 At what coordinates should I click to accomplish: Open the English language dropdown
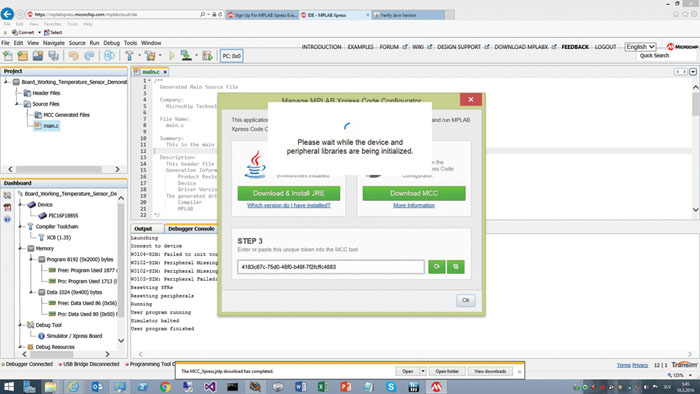640,47
